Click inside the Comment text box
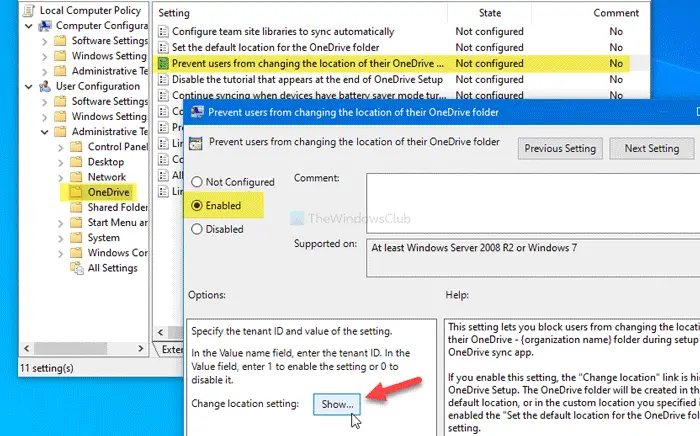The image size is (700, 436). point(533,203)
